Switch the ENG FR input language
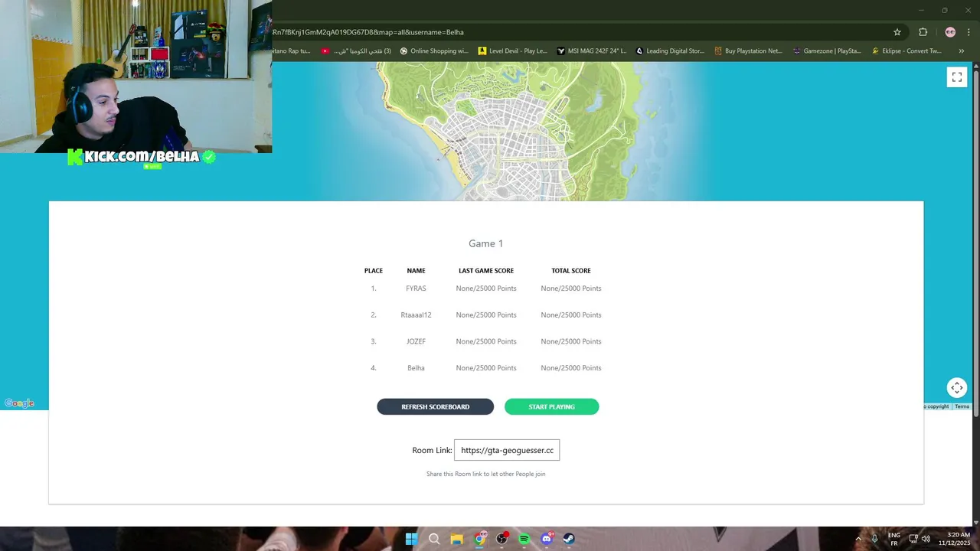980x551 pixels. 893,539
